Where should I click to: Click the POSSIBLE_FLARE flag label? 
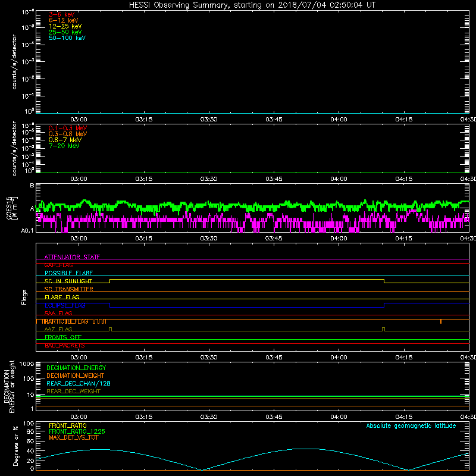pyautogui.click(x=68, y=273)
